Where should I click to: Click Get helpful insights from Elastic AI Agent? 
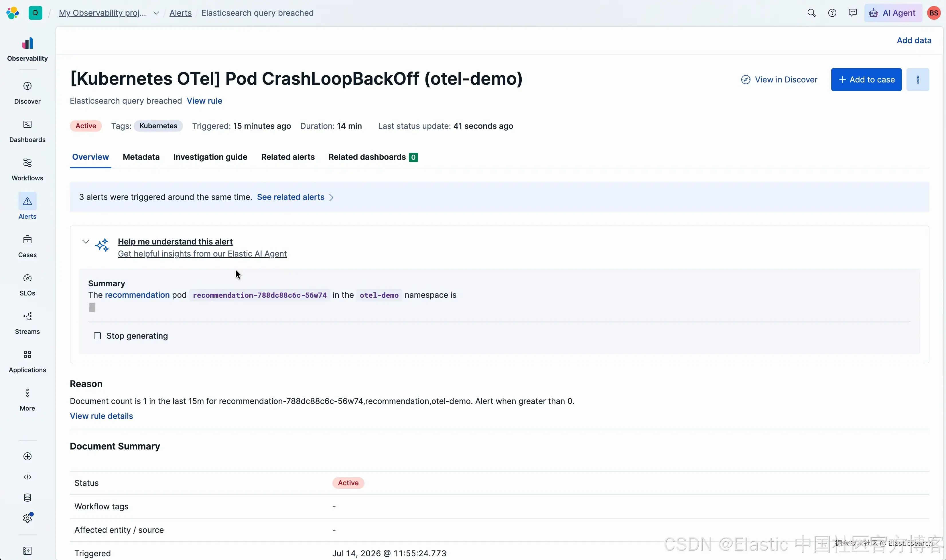click(x=202, y=254)
